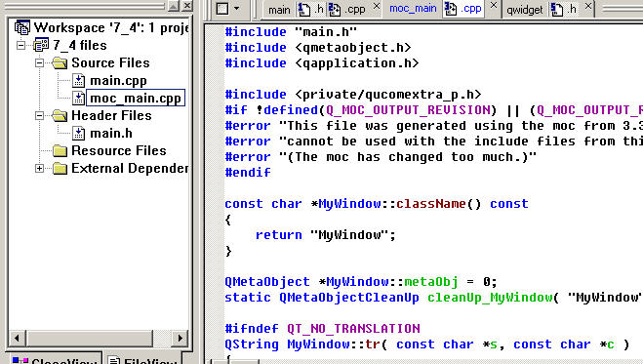
Task: Click the cleanUp_MyWindow identifier
Action: tap(490, 298)
